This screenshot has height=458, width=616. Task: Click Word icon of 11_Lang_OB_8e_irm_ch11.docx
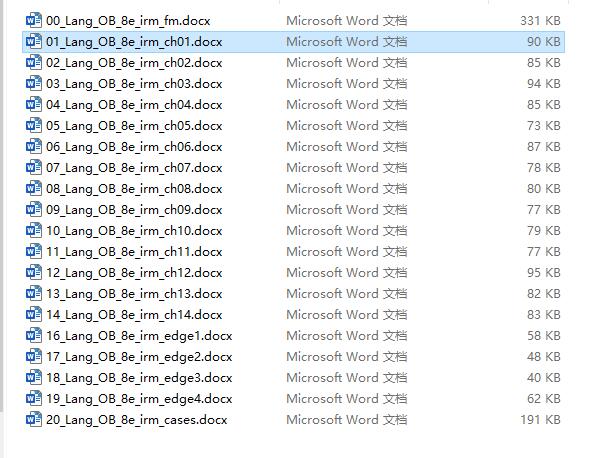pyautogui.click(x=34, y=251)
